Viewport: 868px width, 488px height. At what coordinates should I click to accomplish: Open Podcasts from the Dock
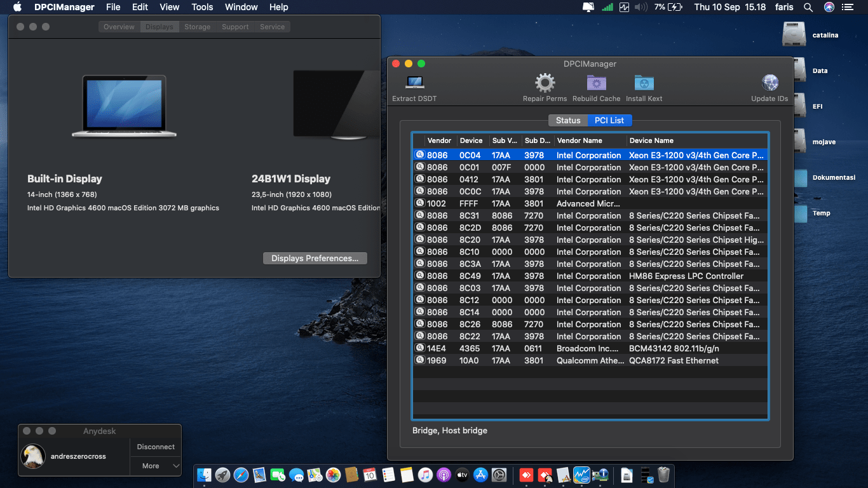coord(444,475)
